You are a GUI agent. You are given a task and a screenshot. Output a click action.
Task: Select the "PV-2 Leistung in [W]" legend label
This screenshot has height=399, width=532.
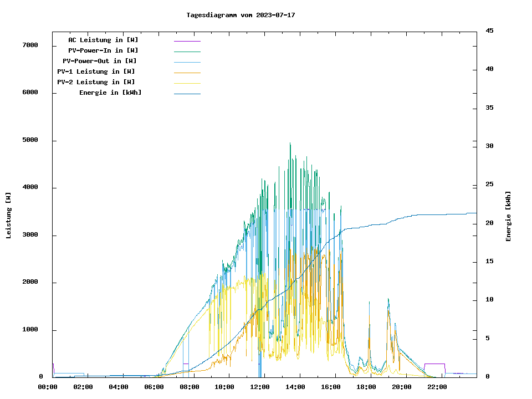coord(96,82)
